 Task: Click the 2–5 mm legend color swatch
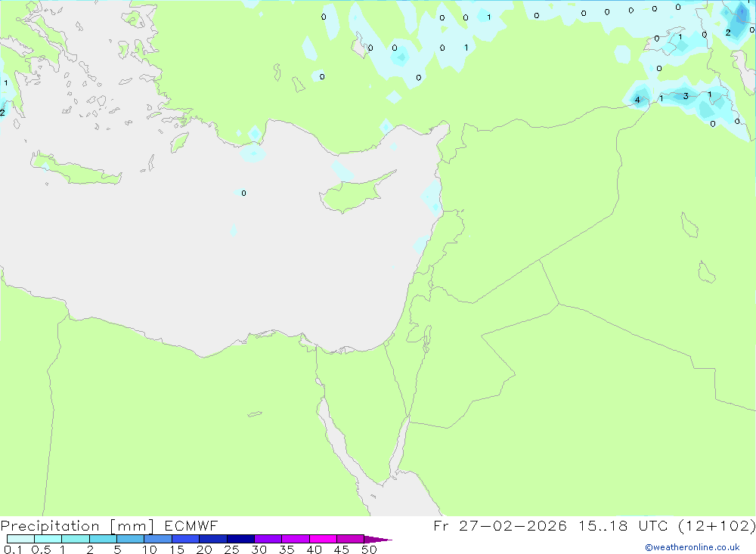pos(103,539)
